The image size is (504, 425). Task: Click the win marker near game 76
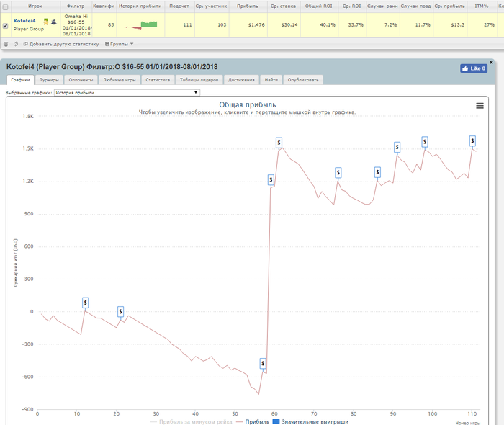pos(338,173)
